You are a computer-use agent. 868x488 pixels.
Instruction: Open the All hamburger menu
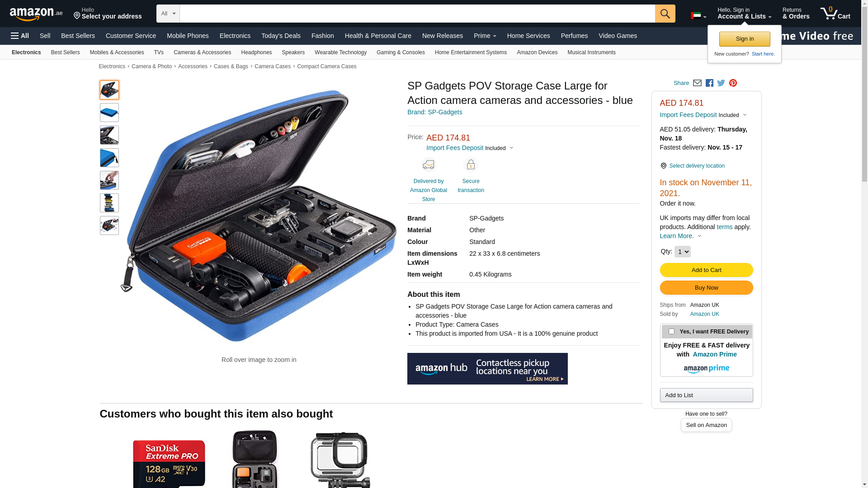20,36
